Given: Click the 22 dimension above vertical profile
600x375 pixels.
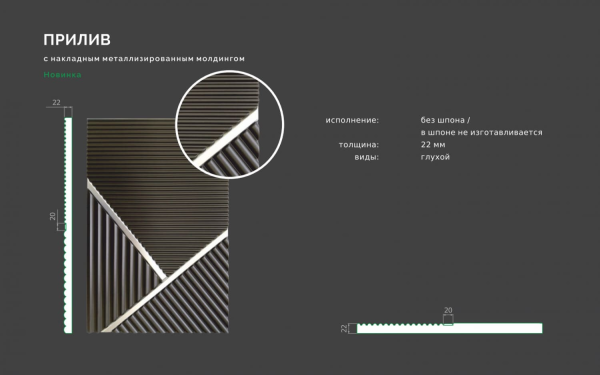Looking at the screenshot, I should [x=56, y=102].
